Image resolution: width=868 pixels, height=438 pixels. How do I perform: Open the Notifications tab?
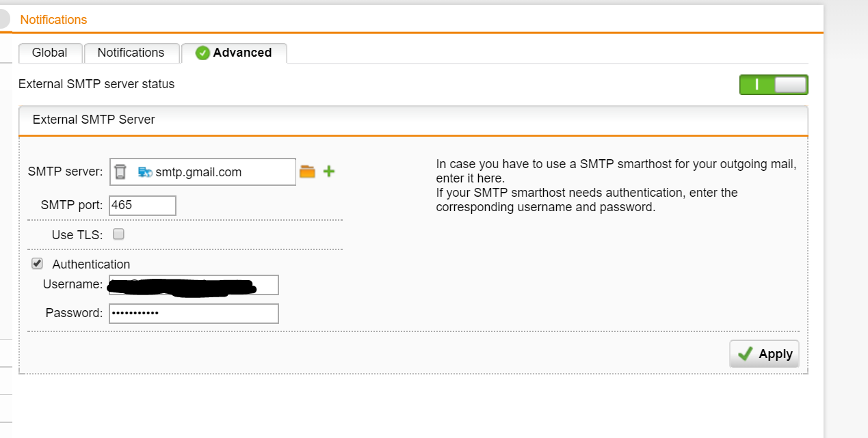pos(131,53)
